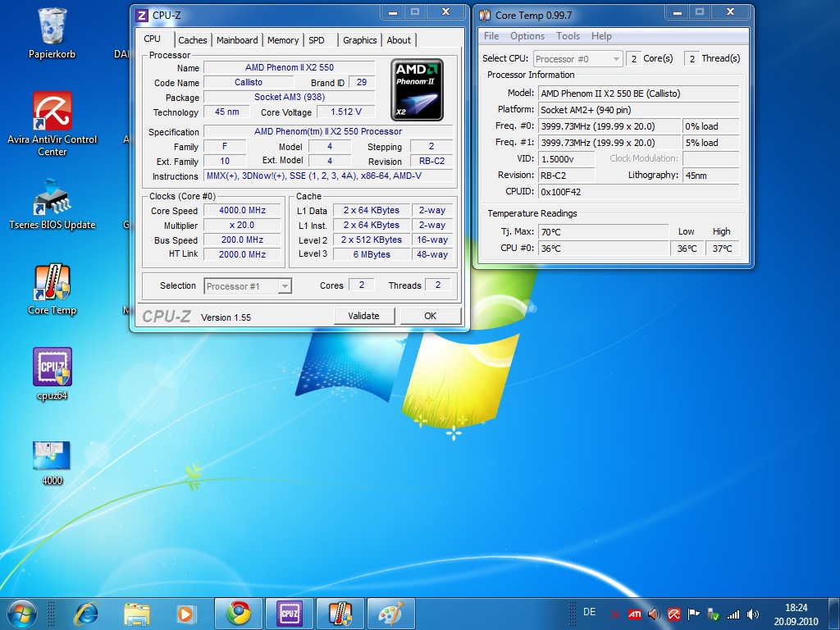The image size is (840, 630).
Task: Click the x 20.0 multiplier value
Action: [242, 225]
